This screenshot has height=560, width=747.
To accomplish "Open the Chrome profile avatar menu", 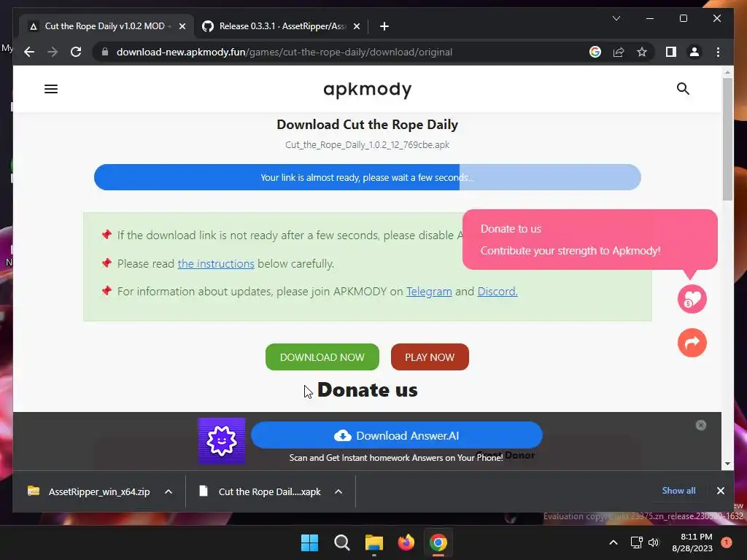I will tap(694, 52).
